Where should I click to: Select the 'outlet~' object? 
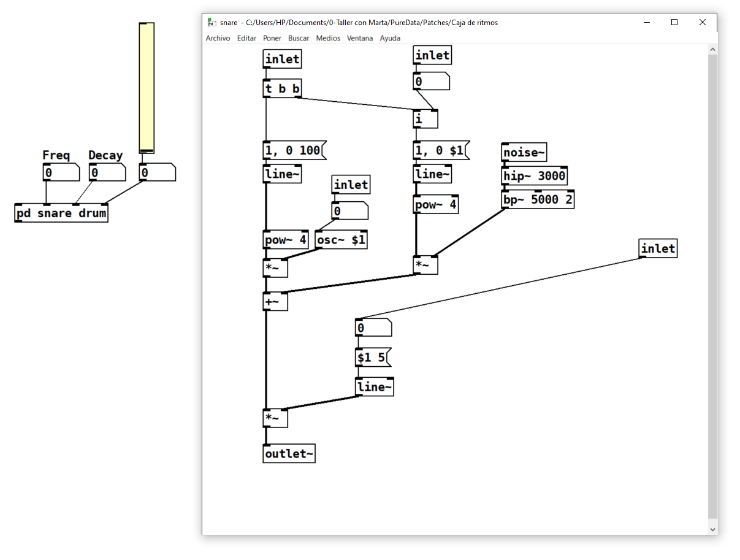coord(289,454)
